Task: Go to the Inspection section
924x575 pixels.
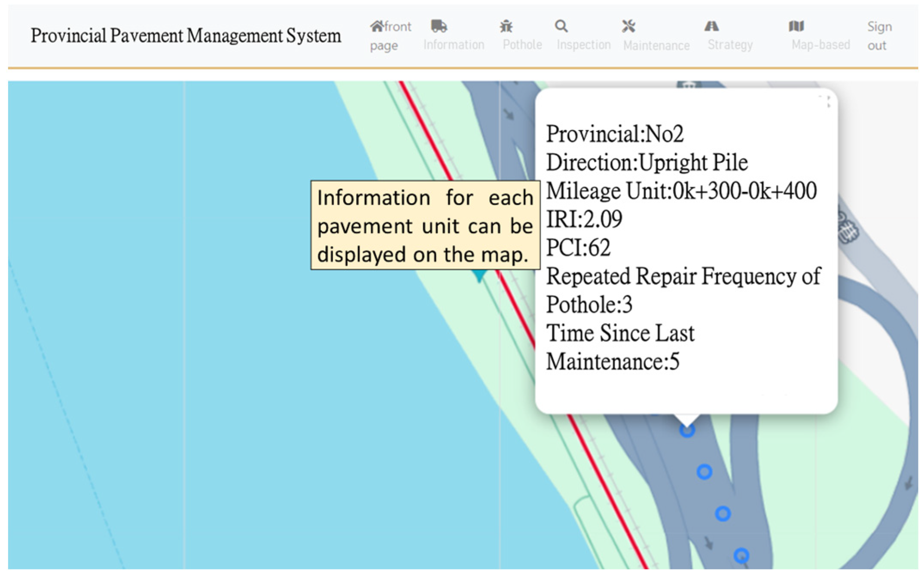Action: coord(583,45)
